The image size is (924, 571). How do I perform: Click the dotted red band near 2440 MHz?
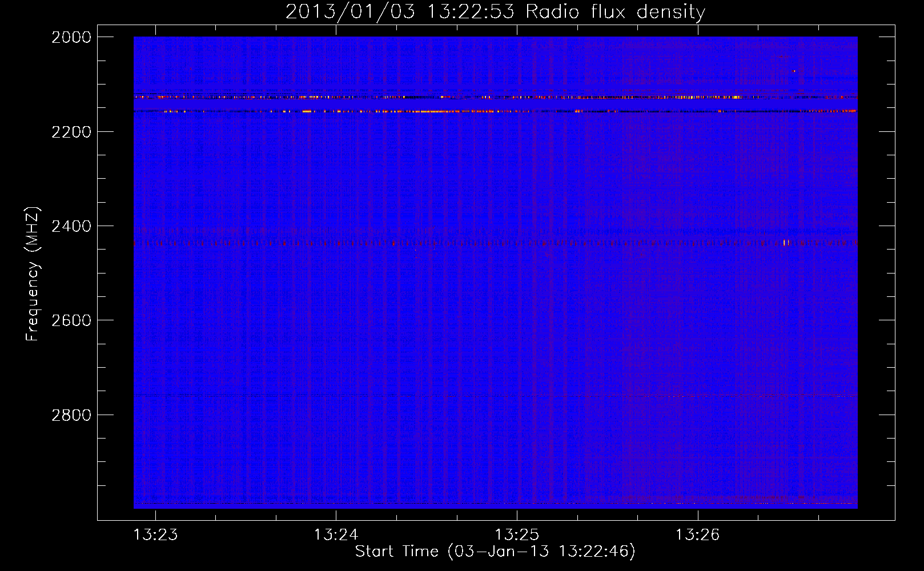tap(495, 243)
